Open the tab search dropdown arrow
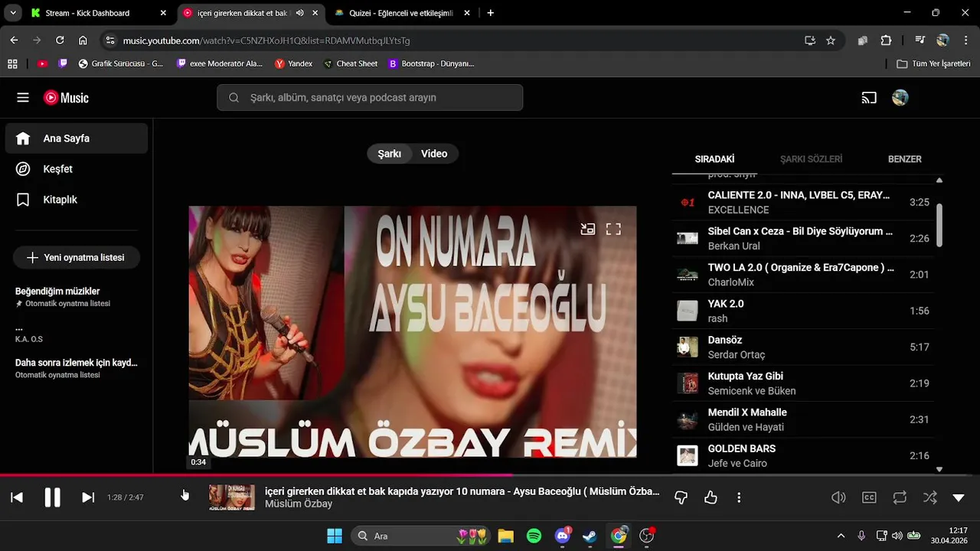Screen dimensions: 980x551 point(12,13)
